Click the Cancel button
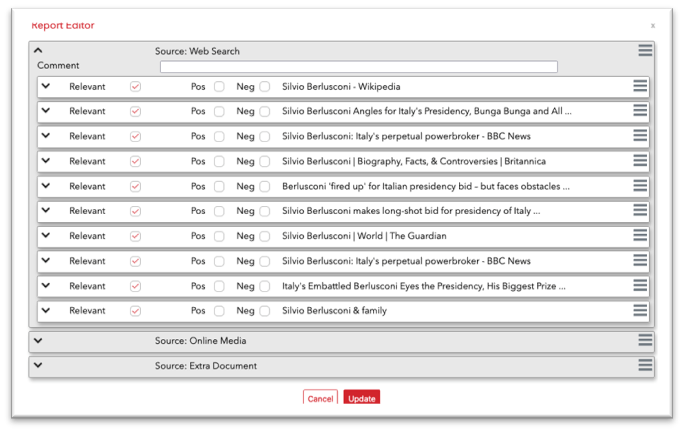 click(320, 398)
